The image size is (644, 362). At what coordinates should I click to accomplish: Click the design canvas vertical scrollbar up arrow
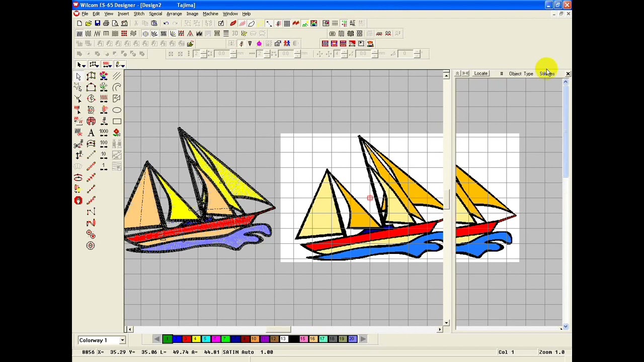pos(446,75)
